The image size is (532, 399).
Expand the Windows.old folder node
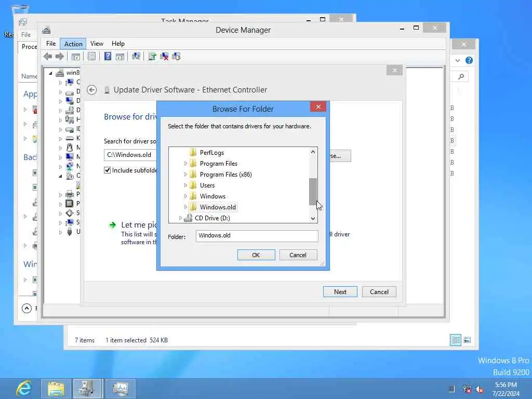[185, 207]
